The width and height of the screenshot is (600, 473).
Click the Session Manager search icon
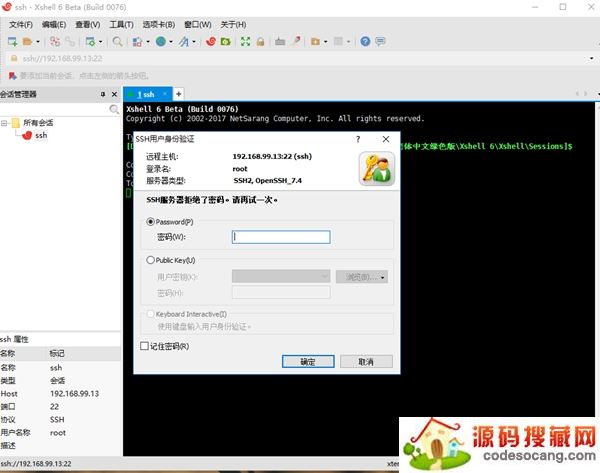pos(114,109)
